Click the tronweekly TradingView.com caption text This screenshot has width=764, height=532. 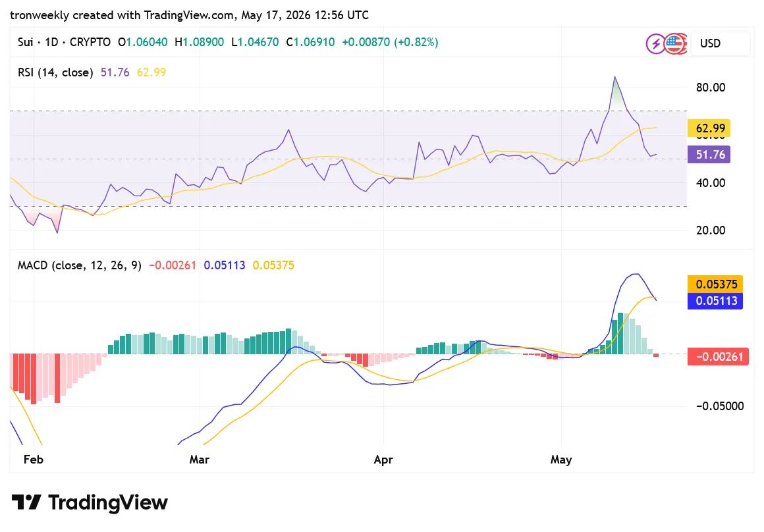pos(189,15)
